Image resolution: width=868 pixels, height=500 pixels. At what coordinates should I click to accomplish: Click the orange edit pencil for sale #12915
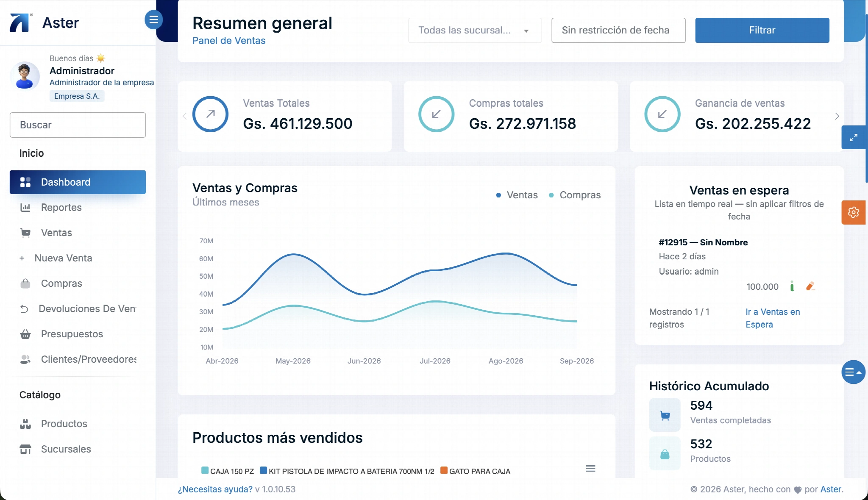point(810,286)
